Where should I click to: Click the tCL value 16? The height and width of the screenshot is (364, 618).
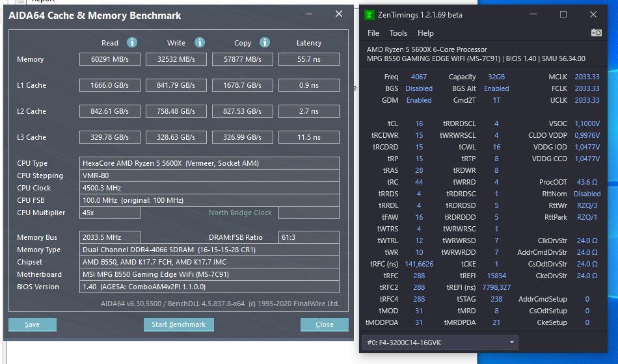pyautogui.click(x=418, y=123)
